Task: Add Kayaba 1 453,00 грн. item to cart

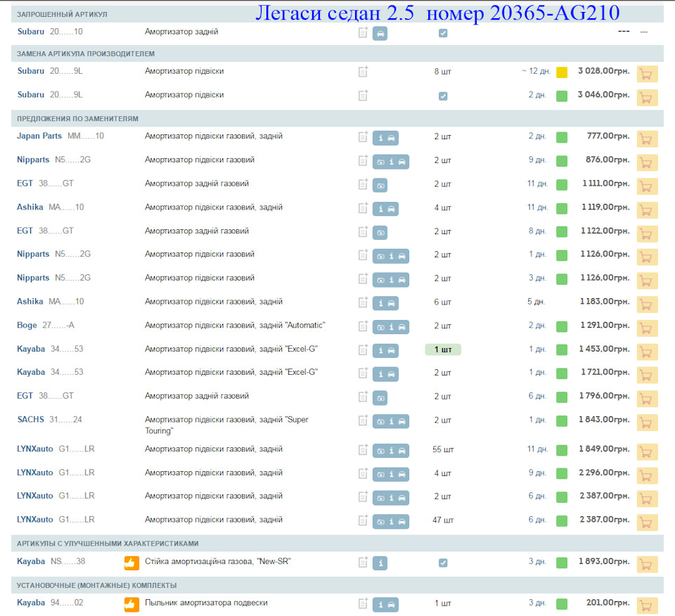Action: click(647, 352)
